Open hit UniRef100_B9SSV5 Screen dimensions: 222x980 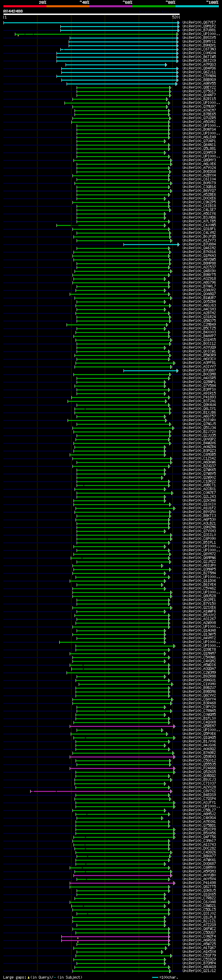[x=199, y=38]
